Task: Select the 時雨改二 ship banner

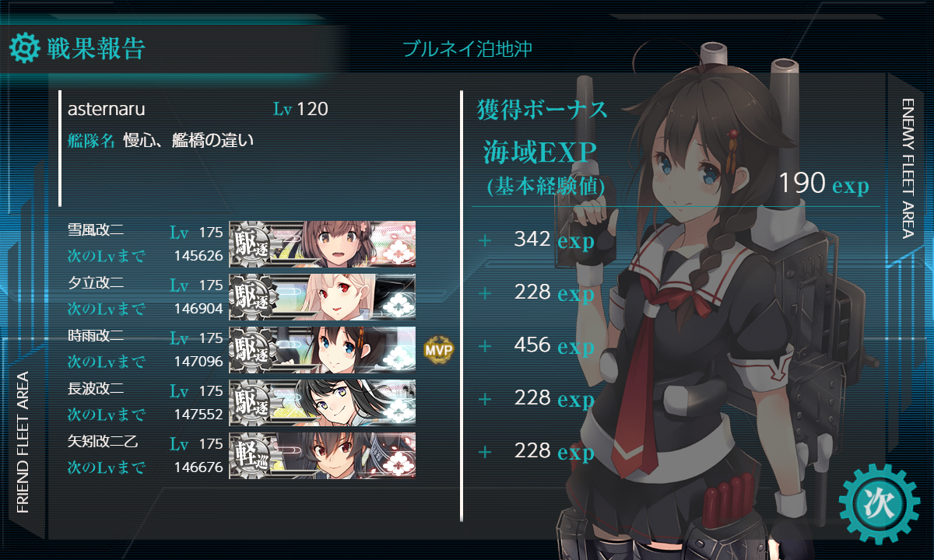Action: [322, 350]
